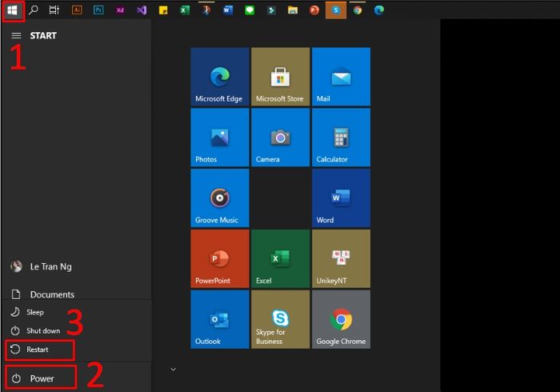
Task: Open the Skype for Business tile
Action: 280,319
